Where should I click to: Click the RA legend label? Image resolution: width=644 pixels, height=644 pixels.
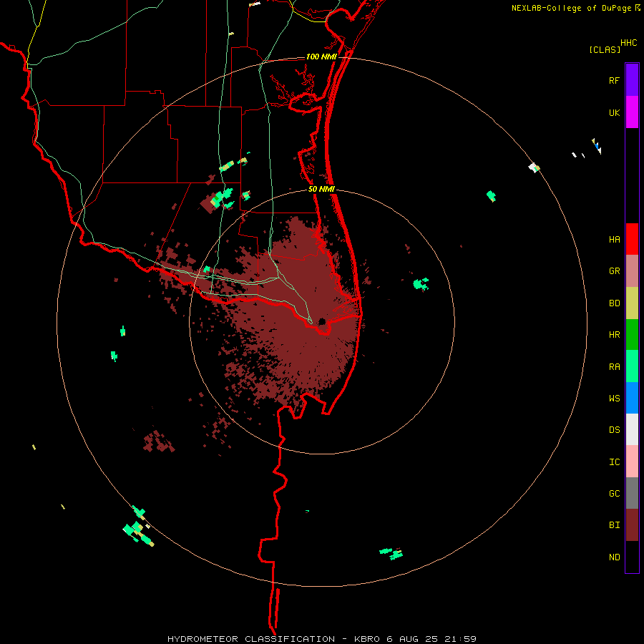pyautogui.click(x=614, y=367)
